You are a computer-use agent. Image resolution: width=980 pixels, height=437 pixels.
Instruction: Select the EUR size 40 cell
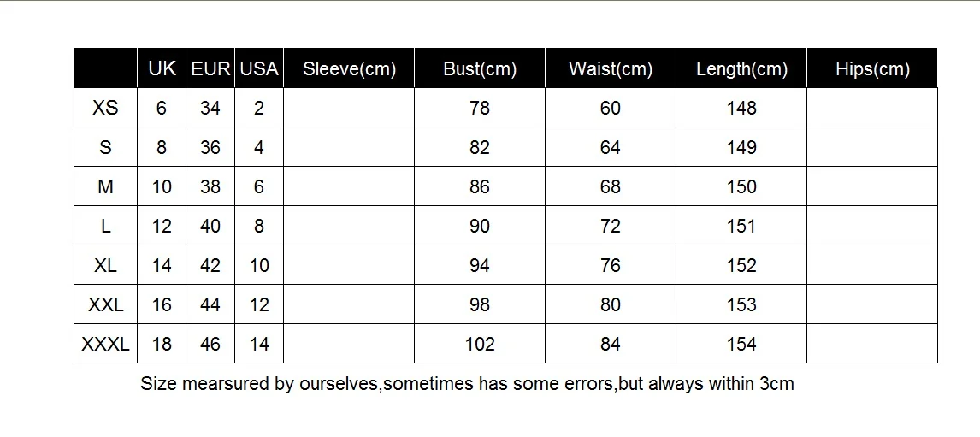(x=210, y=226)
